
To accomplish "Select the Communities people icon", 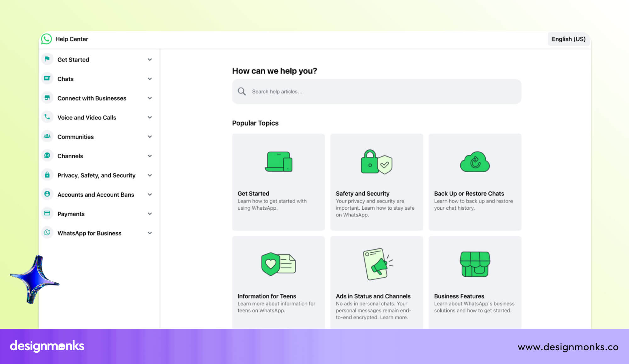I will click(x=47, y=136).
